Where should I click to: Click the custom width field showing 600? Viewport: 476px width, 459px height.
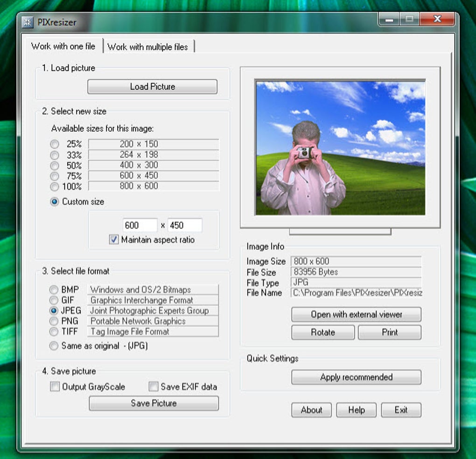click(x=140, y=226)
